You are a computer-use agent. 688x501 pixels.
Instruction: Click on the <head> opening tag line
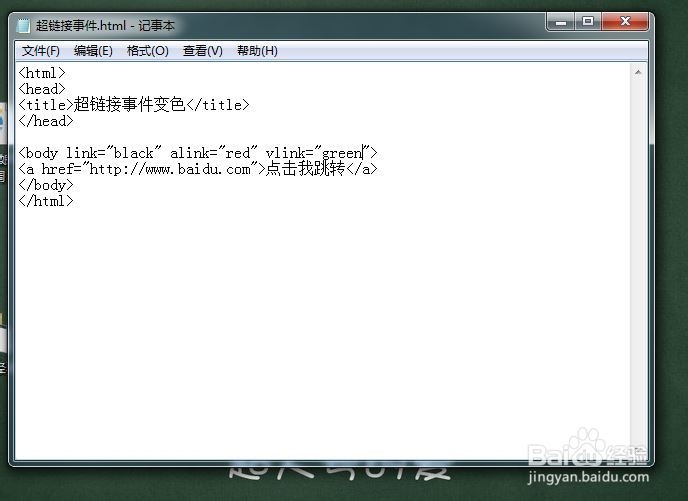(x=42, y=89)
